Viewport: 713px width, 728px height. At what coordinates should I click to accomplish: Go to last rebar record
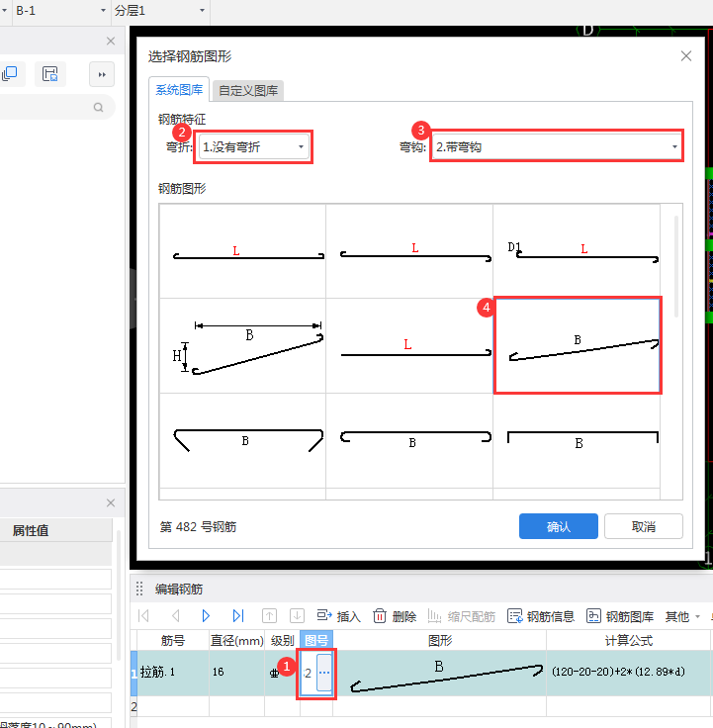(238, 616)
